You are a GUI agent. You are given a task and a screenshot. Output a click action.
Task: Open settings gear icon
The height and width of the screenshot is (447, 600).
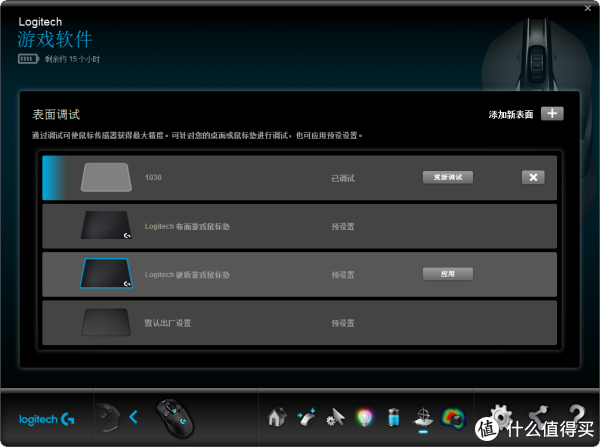[501, 415]
